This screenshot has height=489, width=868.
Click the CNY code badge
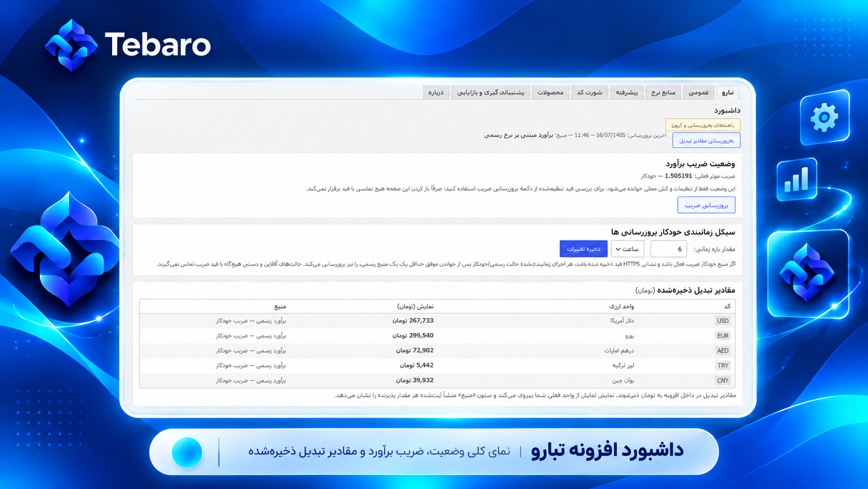[723, 381]
